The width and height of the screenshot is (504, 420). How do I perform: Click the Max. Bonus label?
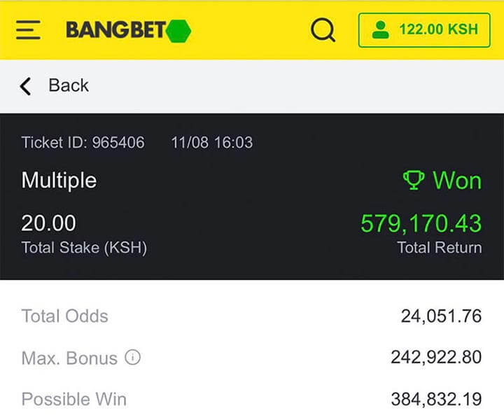coord(69,358)
